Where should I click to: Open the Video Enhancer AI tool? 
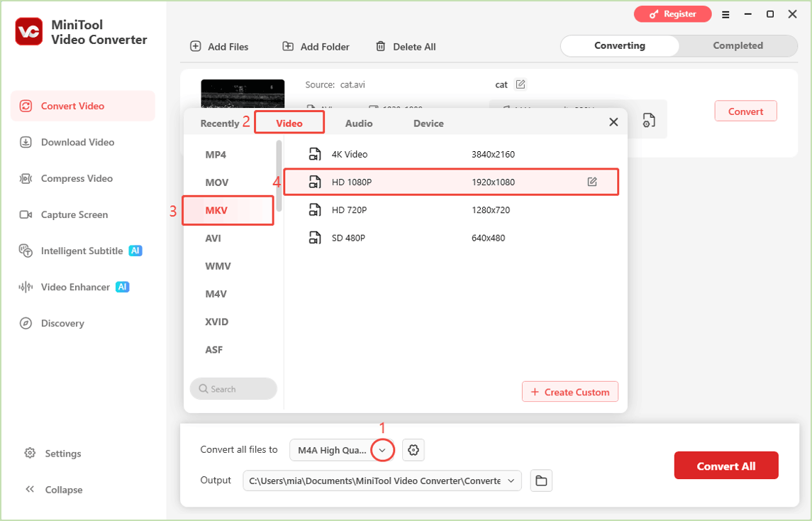[74, 287]
